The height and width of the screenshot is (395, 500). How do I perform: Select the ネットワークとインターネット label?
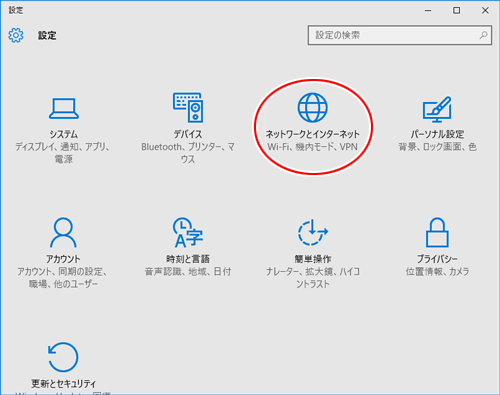point(312,134)
